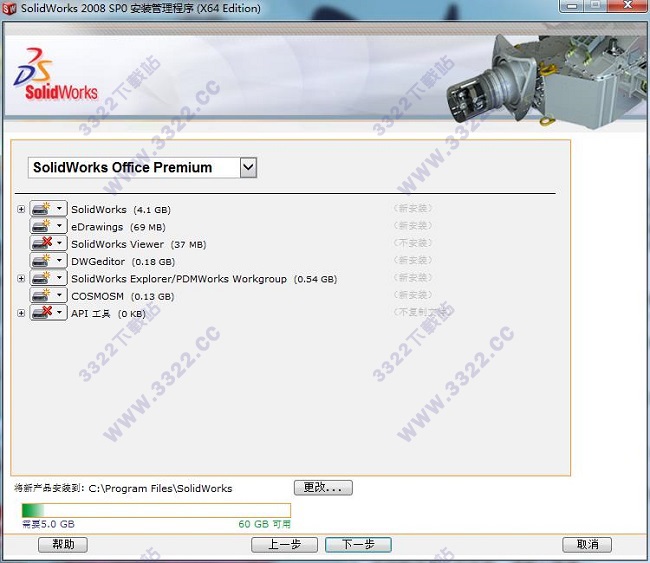Screen dimensions: 650x563
Task: Click the SolidWorks logo in the banner
Action: (56, 75)
